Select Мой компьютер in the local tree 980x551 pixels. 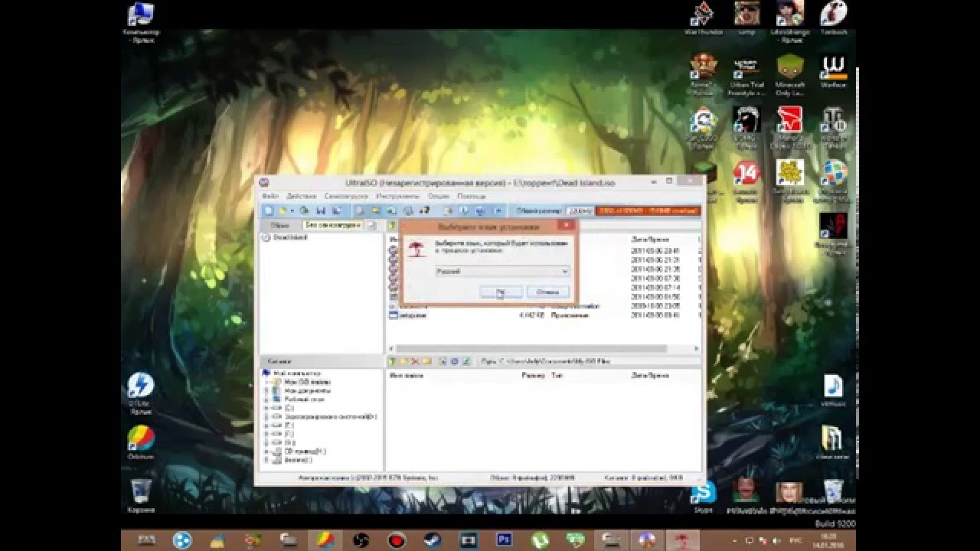pyautogui.click(x=297, y=373)
